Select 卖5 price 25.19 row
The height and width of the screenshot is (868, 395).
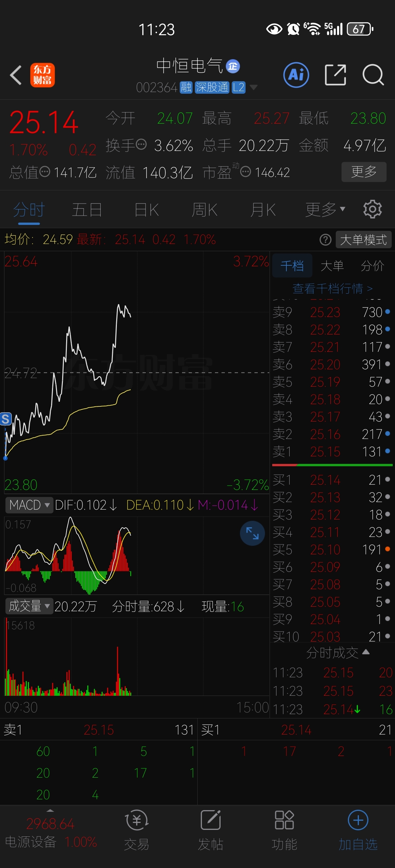click(332, 382)
